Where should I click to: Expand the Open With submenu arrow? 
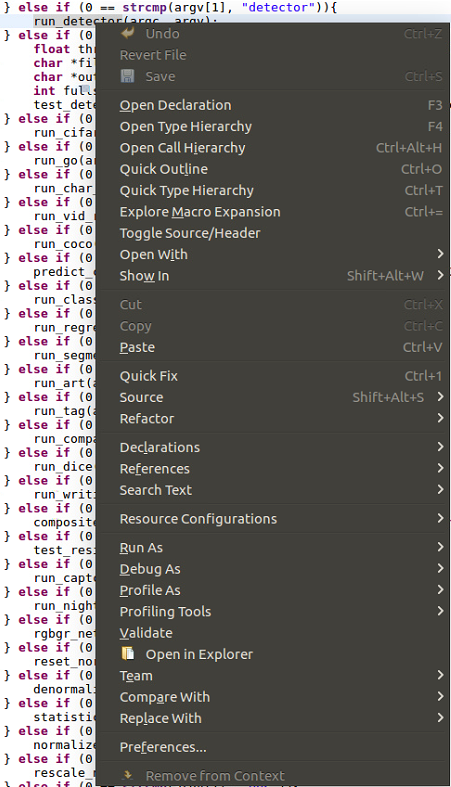tap(440, 254)
